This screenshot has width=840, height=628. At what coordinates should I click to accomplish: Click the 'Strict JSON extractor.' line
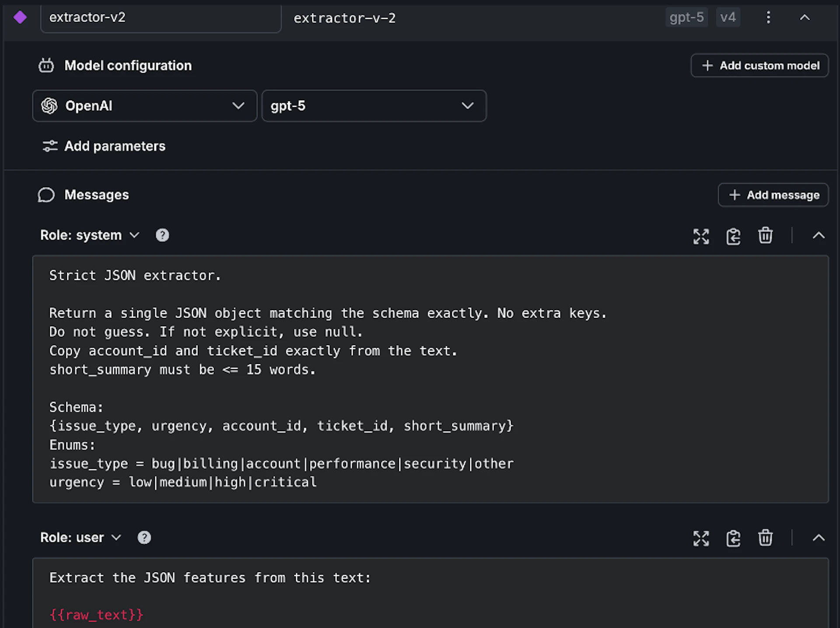[135, 276]
